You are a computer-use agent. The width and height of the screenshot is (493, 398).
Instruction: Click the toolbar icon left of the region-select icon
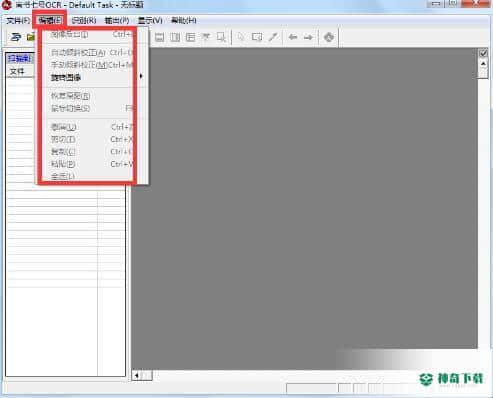click(x=206, y=37)
